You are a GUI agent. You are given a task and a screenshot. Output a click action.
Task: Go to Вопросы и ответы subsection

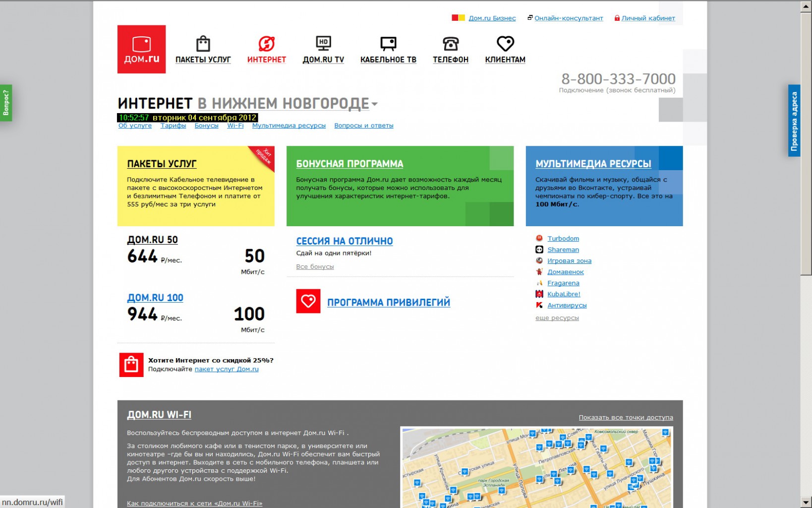(364, 126)
